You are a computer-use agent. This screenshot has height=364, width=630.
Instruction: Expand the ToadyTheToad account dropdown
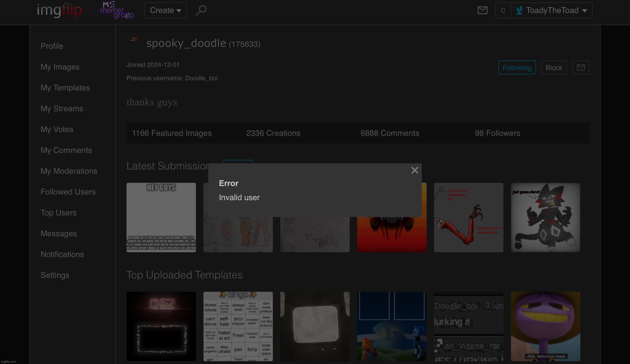point(552,11)
